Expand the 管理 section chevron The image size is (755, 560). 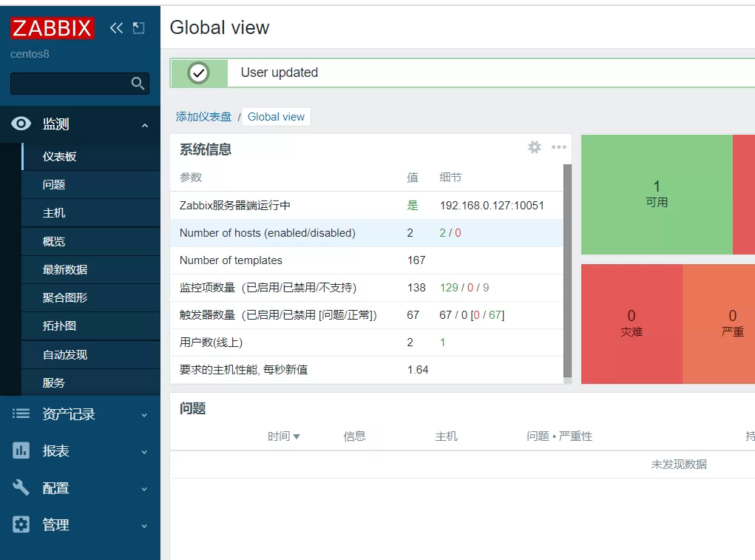click(145, 525)
